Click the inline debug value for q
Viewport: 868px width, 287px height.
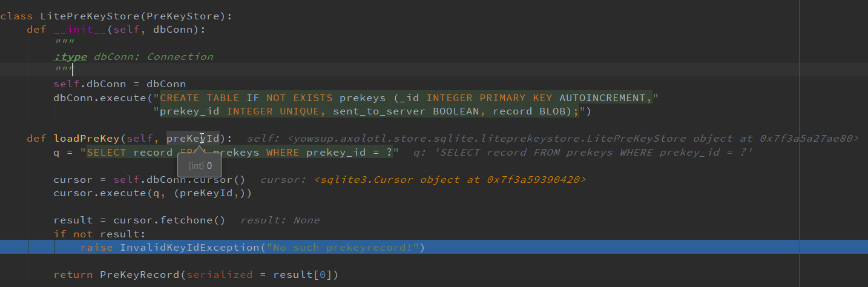(x=584, y=152)
